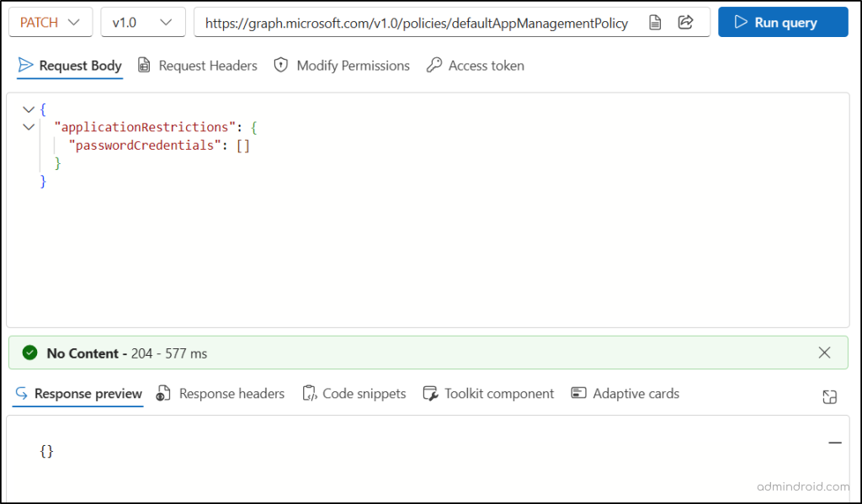Run the query
Viewport: 862px width, 504px height.
coord(783,22)
